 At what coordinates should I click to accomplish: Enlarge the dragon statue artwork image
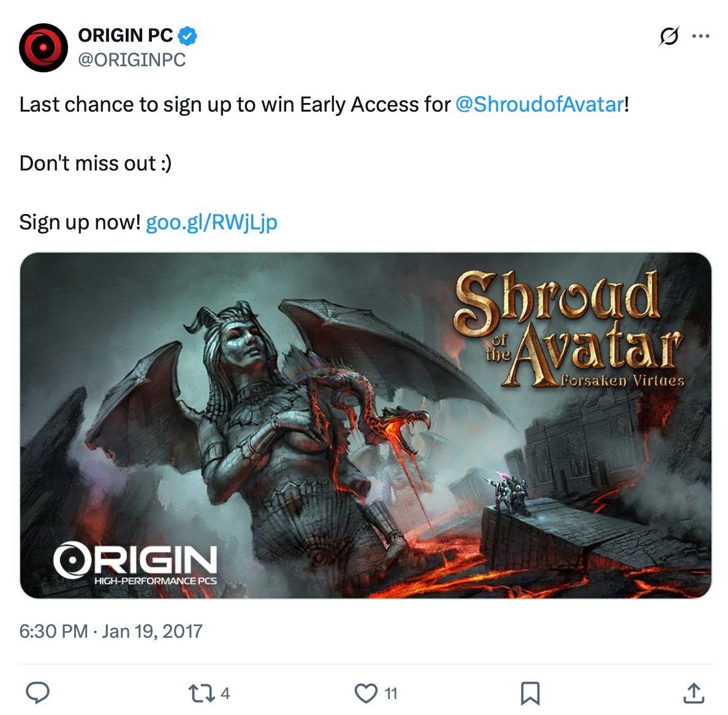pos(365,426)
